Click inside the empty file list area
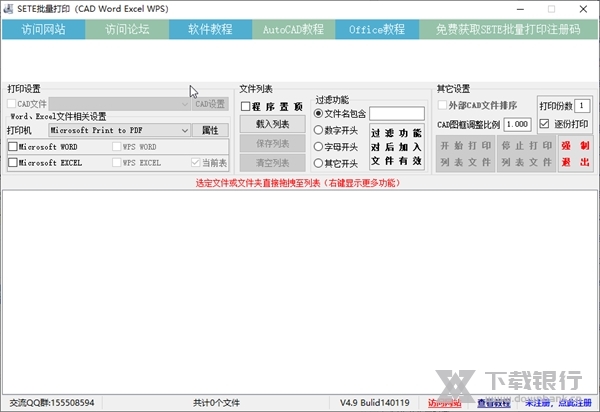This screenshot has height=412, width=600. (x=300, y=292)
